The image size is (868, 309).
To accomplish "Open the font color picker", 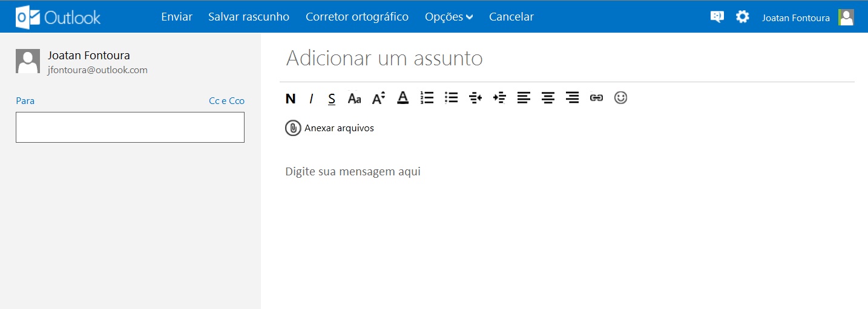I will click(x=403, y=98).
